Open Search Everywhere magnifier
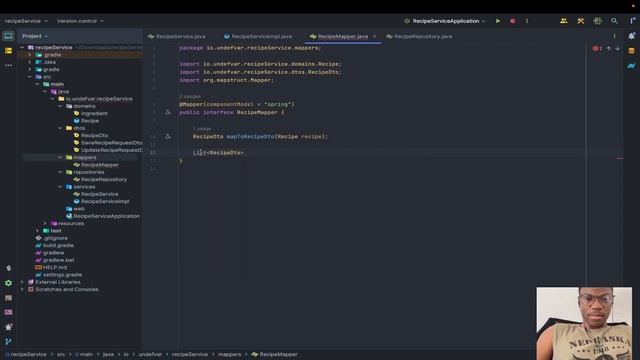 point(614,21)
